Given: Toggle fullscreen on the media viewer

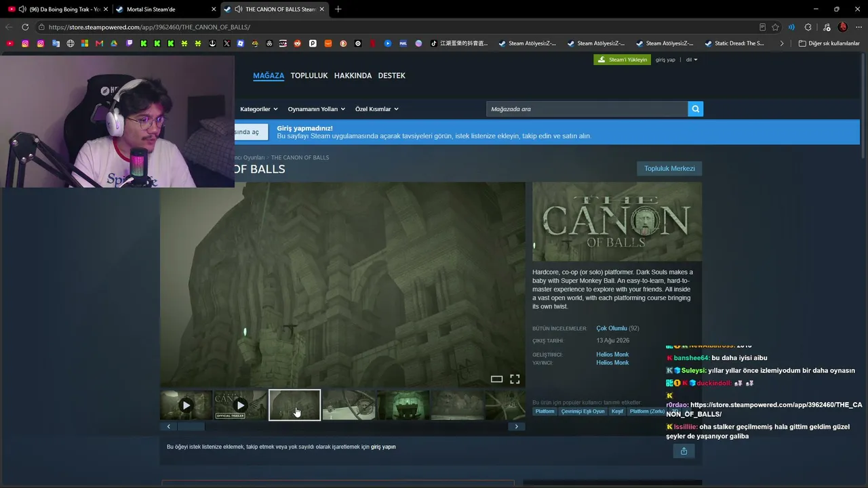Looking at the screenshot, I should [515, 380].
